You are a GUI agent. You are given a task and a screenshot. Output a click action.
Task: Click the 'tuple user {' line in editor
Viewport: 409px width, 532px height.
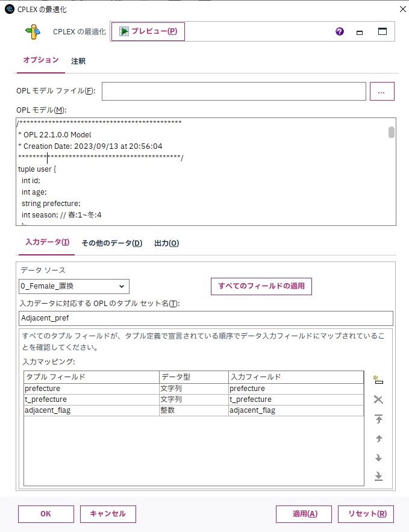pos(37,169)
